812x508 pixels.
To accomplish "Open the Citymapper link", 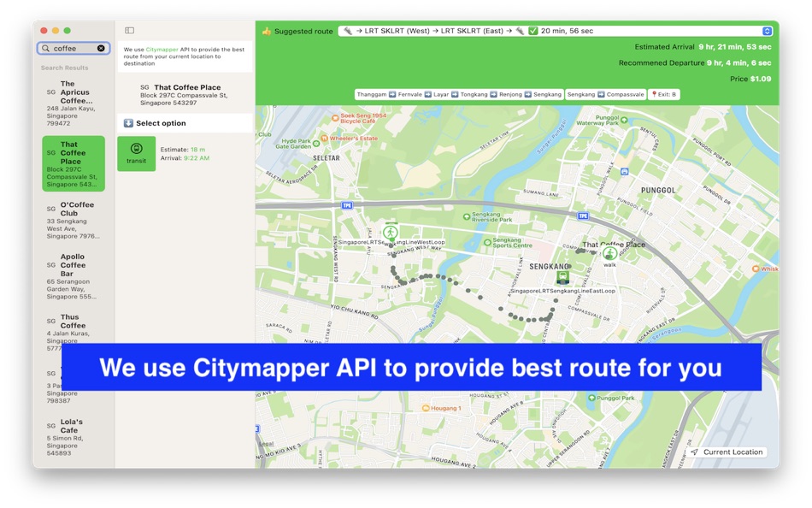I will 162,50.
